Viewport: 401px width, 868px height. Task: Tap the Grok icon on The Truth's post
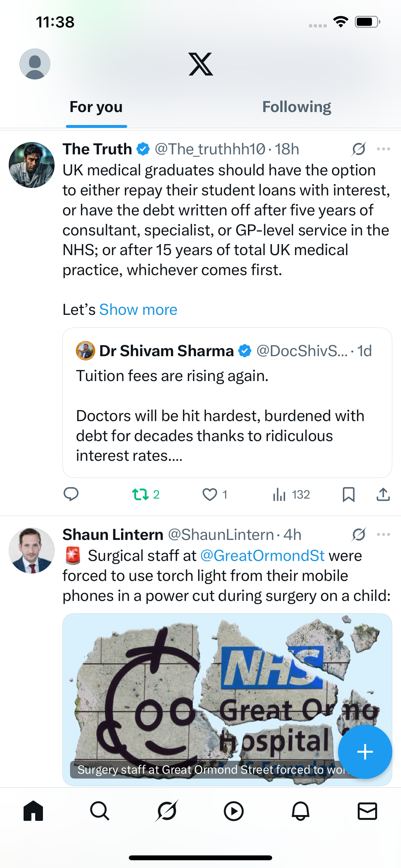(359, 149)
